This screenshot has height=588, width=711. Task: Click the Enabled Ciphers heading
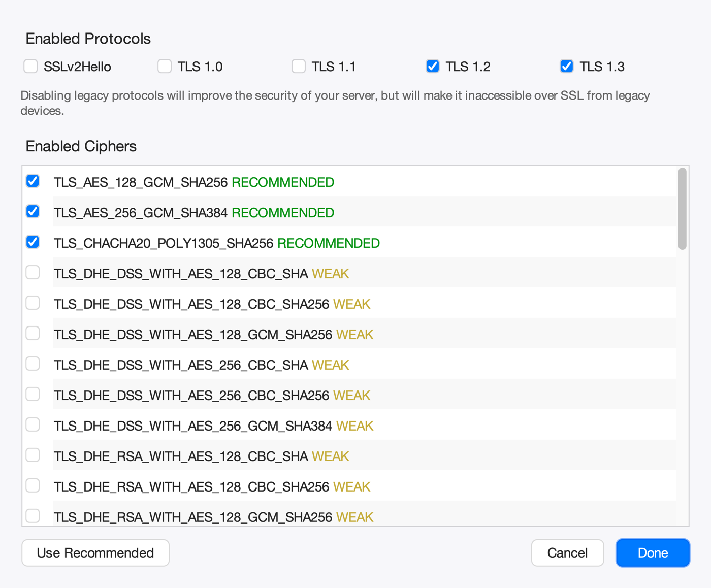tap(81, 146)
